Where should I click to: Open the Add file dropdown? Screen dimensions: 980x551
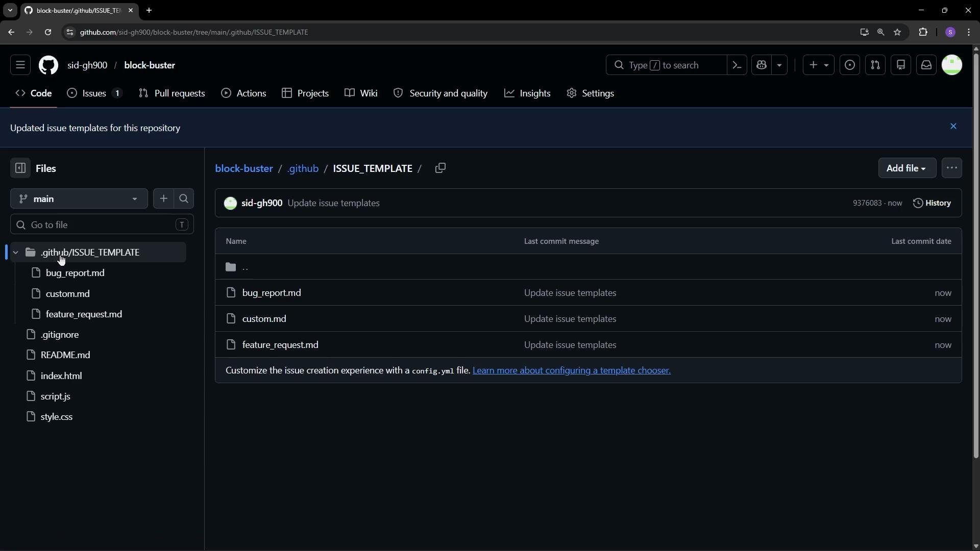point(907,168)
